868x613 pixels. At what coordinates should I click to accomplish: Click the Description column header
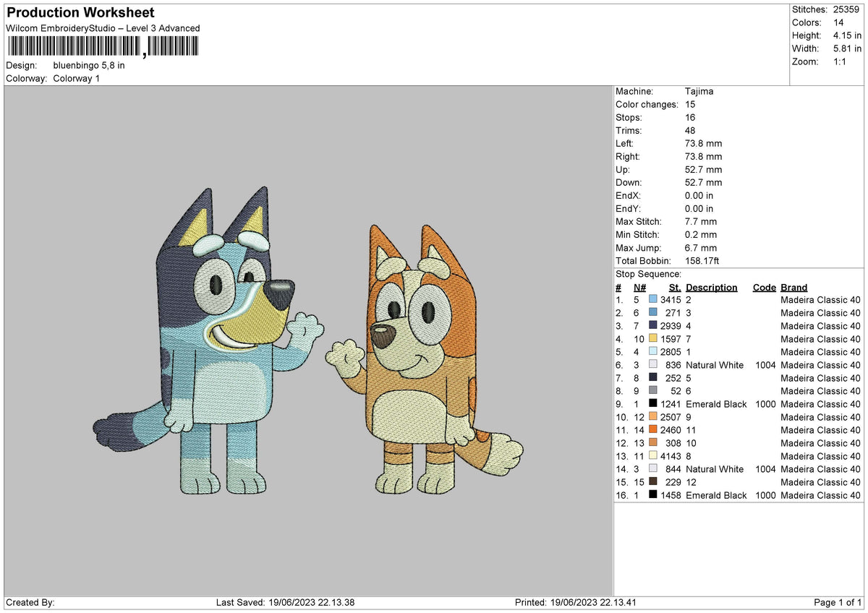[712, 288]
